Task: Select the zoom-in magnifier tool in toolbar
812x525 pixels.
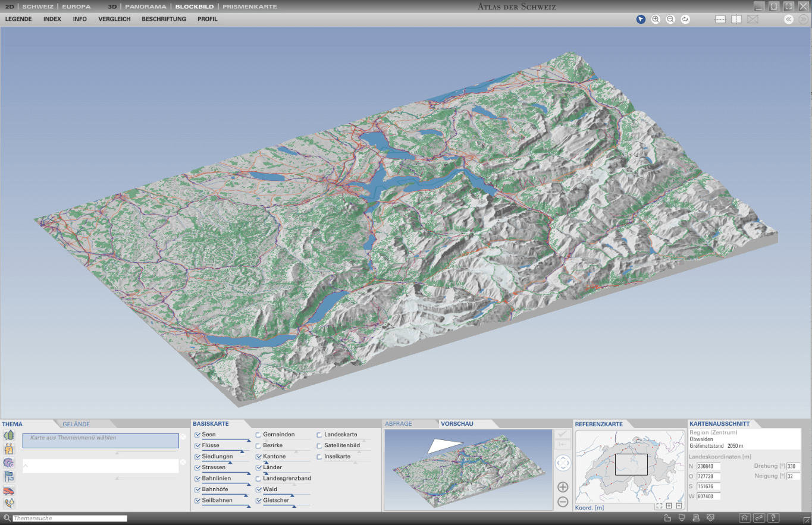Action: point(656,19)
